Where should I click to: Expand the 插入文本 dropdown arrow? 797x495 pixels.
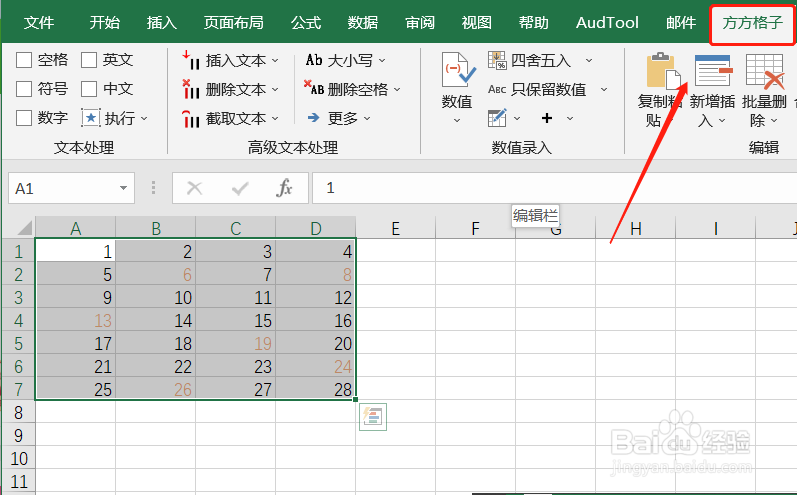(x=275, y=60)
